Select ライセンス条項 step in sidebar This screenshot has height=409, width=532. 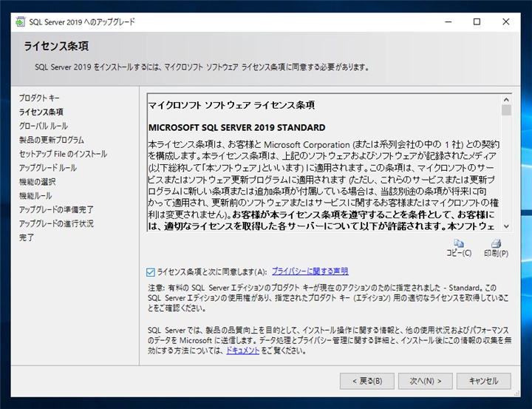(x=41, y=112)
